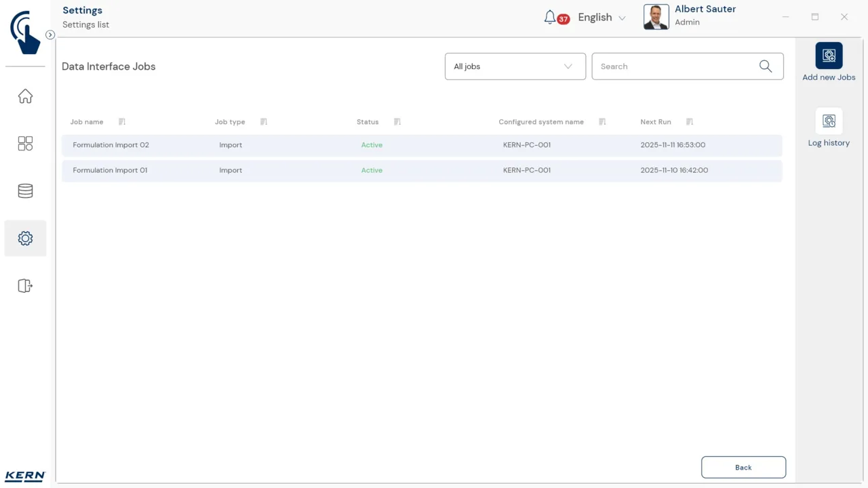Click the Status column filter icon
The image size is (868, 488).
[397, 122]
